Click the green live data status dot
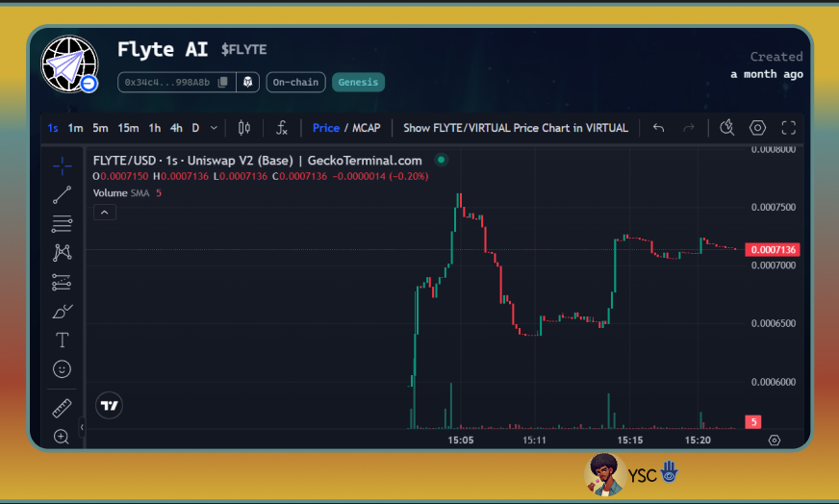This screenshot has height=504, width=839. tap(441, 160)
